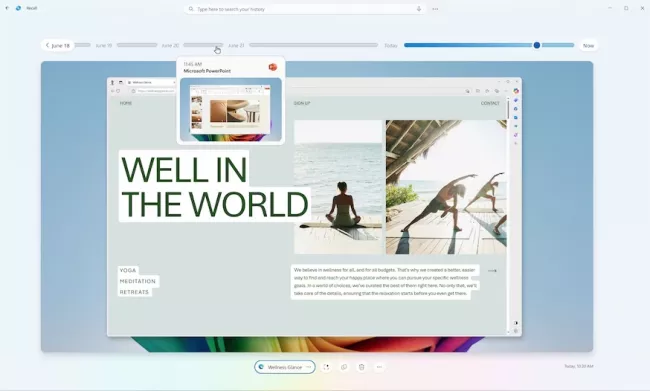Viewport: 650px width, 391px height.
Task: Click the 'Microsoft PowerPoint' title in the preview popup
Action: click(207, 71)
